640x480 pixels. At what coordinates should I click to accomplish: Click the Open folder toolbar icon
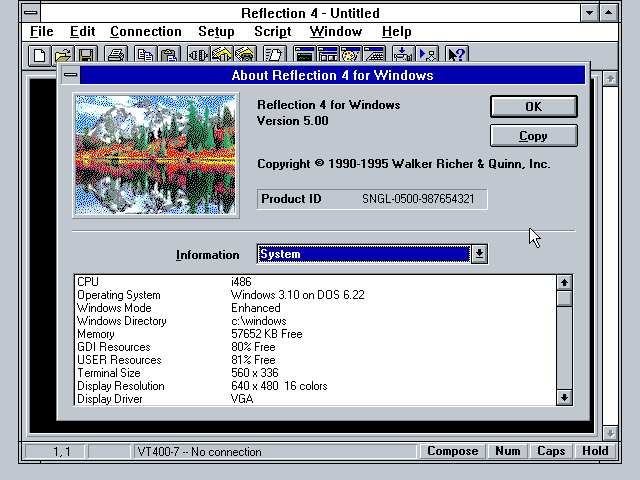63,55
